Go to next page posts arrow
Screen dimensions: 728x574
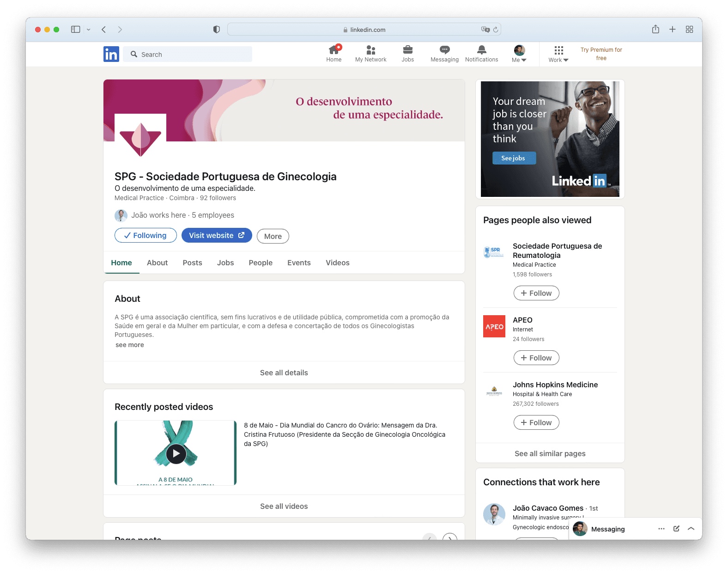point(450,538)
